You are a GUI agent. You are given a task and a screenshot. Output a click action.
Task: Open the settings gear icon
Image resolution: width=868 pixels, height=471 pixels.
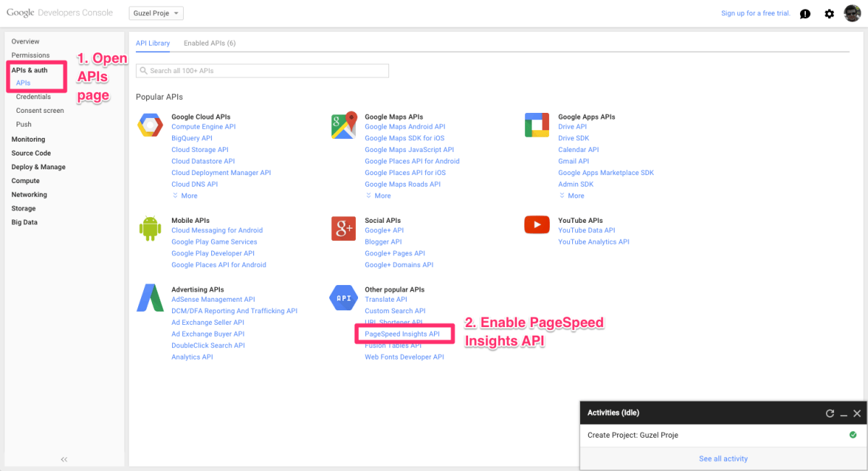pos(829,13)
